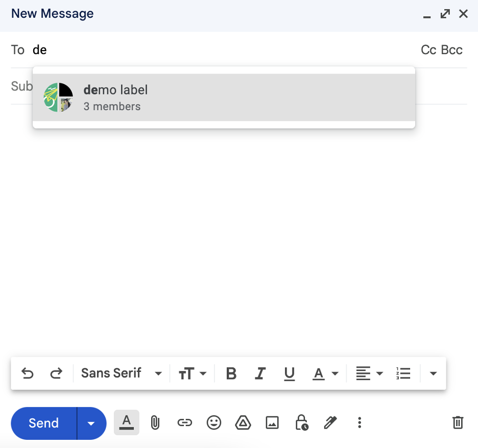
Task: Toggle italic formatting
Action: tap(260, 373)
